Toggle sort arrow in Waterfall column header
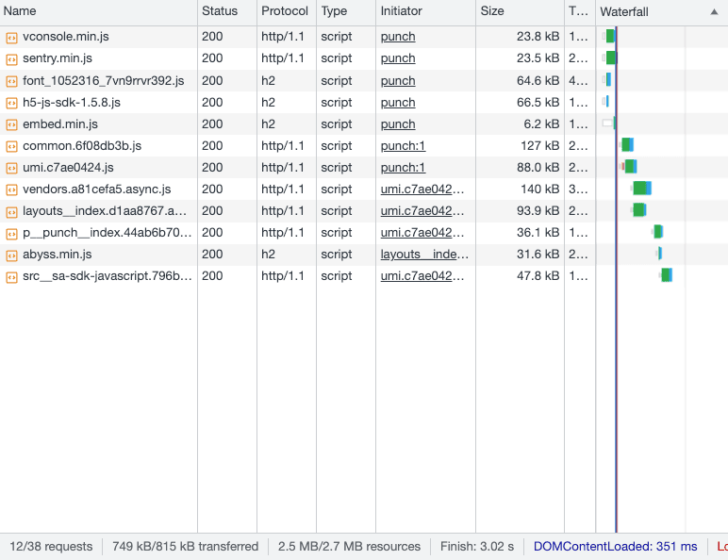Viewport: 728px width, 560px height. (714, 12)
